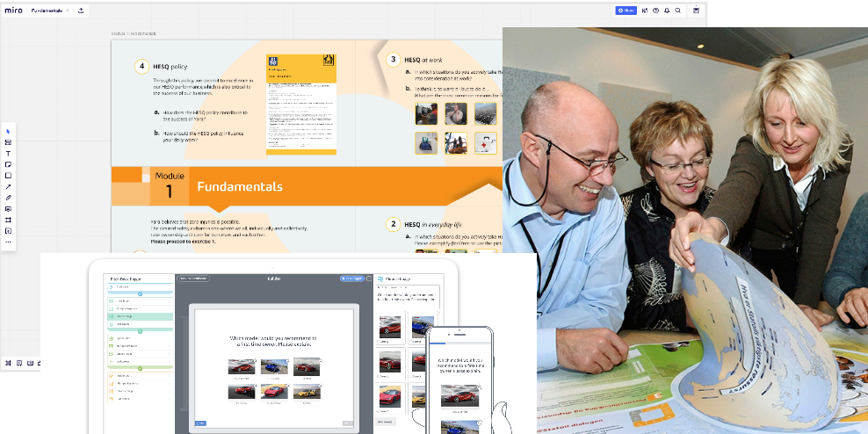Select the Frame tool
Viewport: 868px width, 434px height.
click(8, 220)
